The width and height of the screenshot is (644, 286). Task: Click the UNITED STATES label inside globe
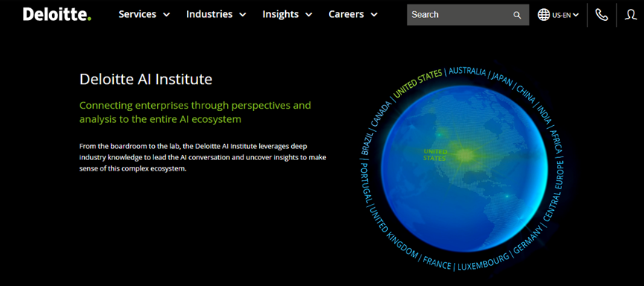(435, 154)
